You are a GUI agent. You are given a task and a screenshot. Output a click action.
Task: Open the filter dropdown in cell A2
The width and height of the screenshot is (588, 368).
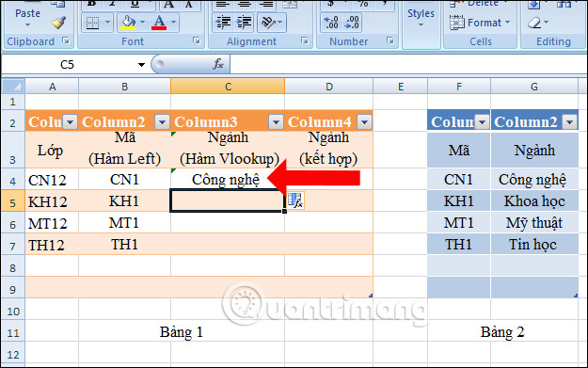(x=71, y=122)
